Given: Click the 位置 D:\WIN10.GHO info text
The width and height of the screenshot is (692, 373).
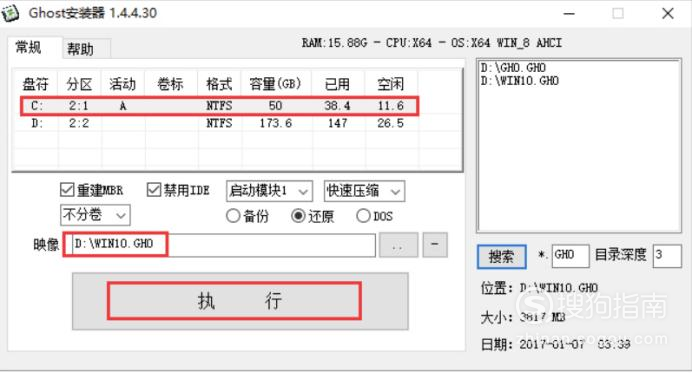Looking at the screenshot, I should pyautogui.click(x=539, y=288).
